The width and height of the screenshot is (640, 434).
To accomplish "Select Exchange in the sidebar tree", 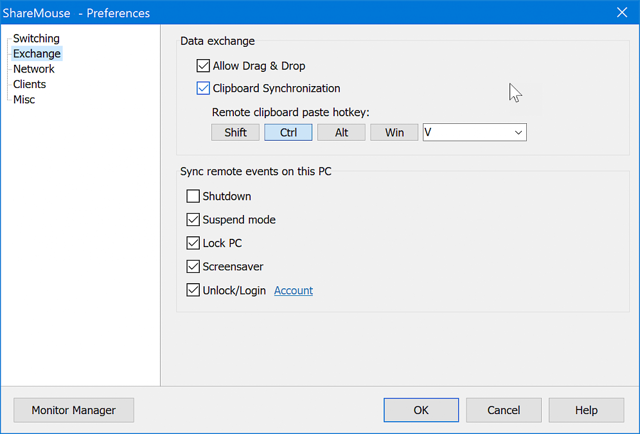I will tap(37, 53).
